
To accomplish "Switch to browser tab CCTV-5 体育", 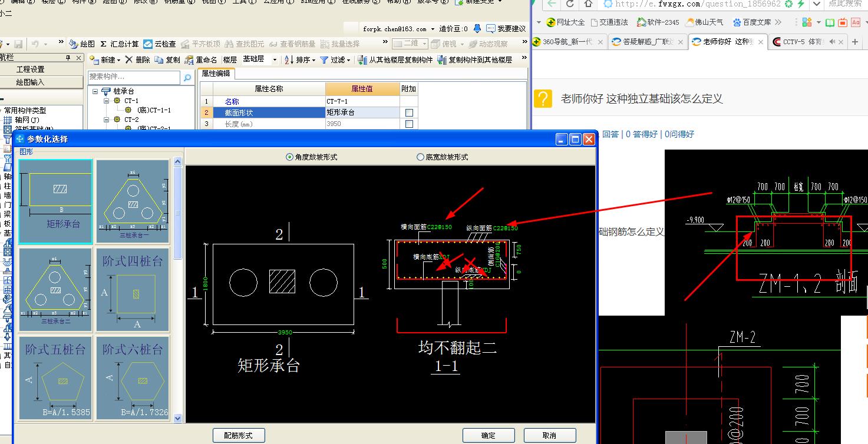I will (x=807, y=42).
